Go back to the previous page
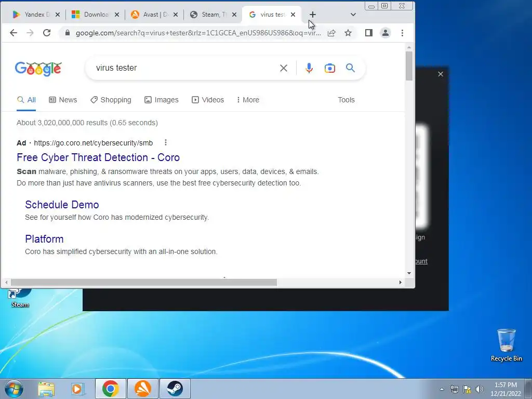The height and width of the screenshot is (399, 532). pyautogui.click(x=13, y=33)
